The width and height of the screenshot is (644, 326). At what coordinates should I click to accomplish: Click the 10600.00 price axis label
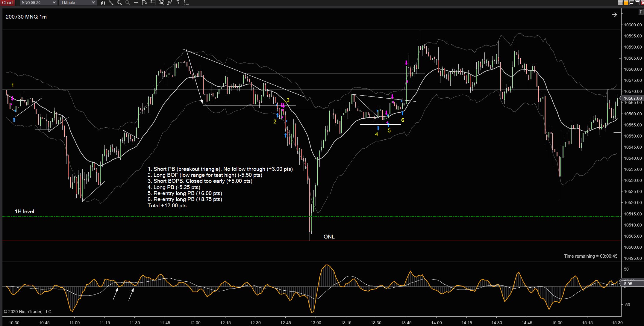pos(633,25)
